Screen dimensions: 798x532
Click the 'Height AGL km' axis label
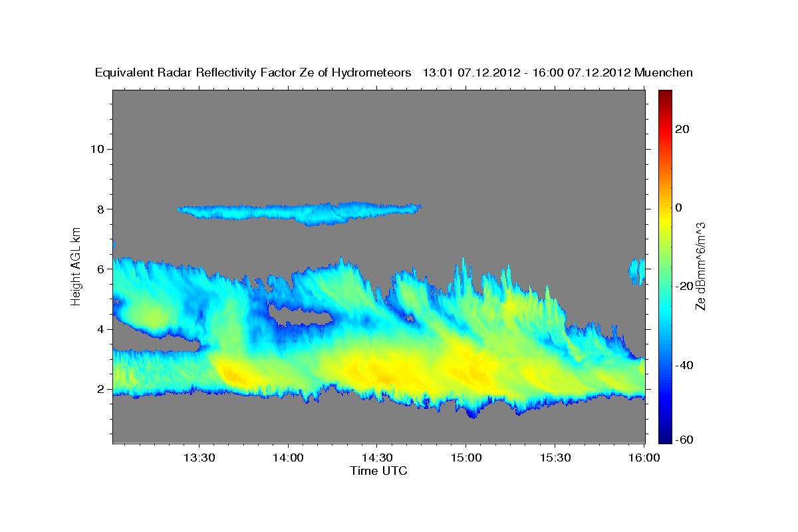click(x=76, y=267)
